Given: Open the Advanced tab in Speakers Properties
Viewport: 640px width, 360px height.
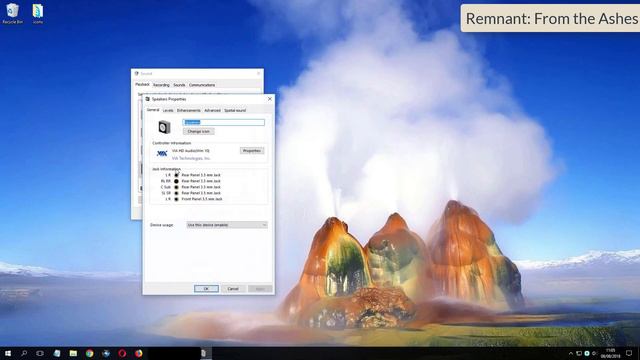Looking at the screenshot, I should [212, 110].
